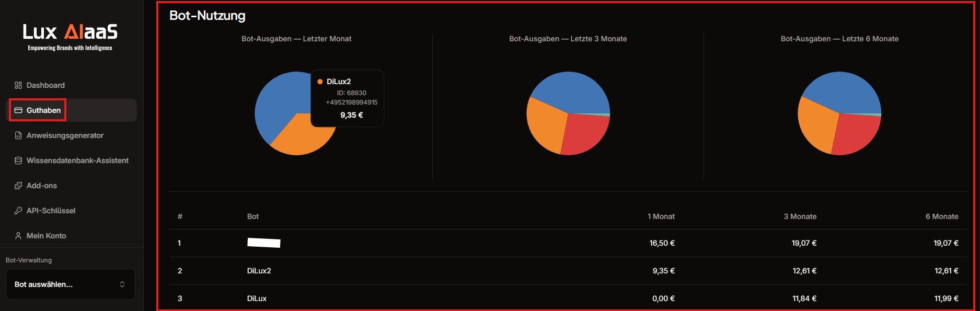Click the Guthaben credit card icon
Screen dimensions: 980x311
pyautogui.click(x=18, y=110)
